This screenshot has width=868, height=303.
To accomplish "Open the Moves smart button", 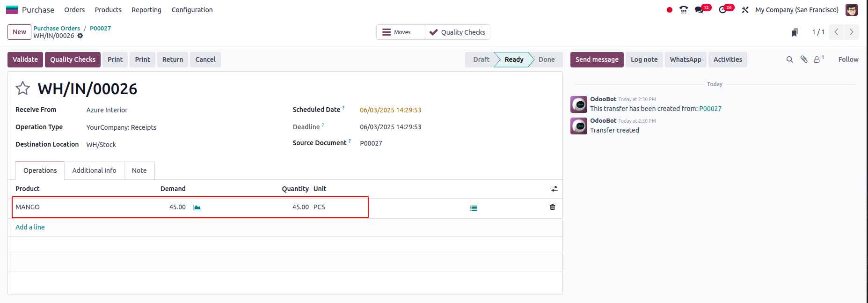I will coord(401,32).
